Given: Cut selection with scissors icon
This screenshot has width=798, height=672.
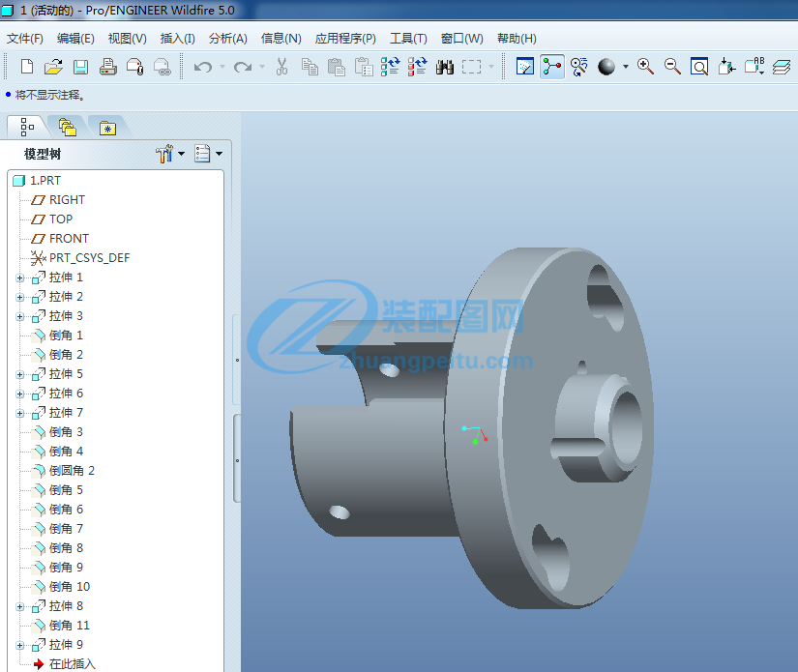Looking at the screenshot, I should coord(281,67).
